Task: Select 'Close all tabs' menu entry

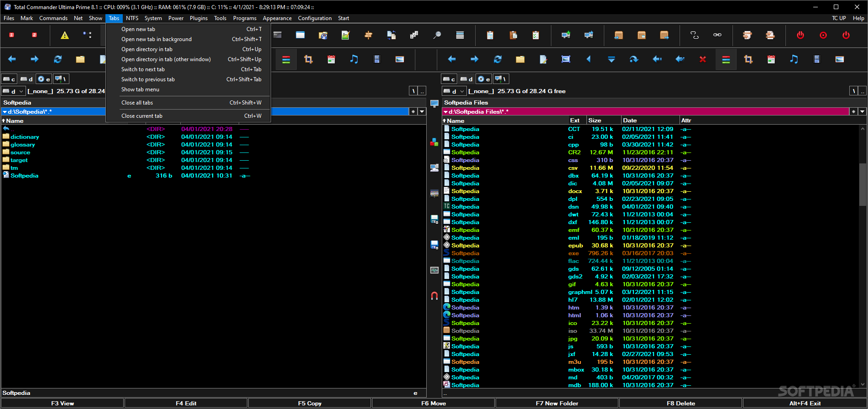Action: click(188, 103)
